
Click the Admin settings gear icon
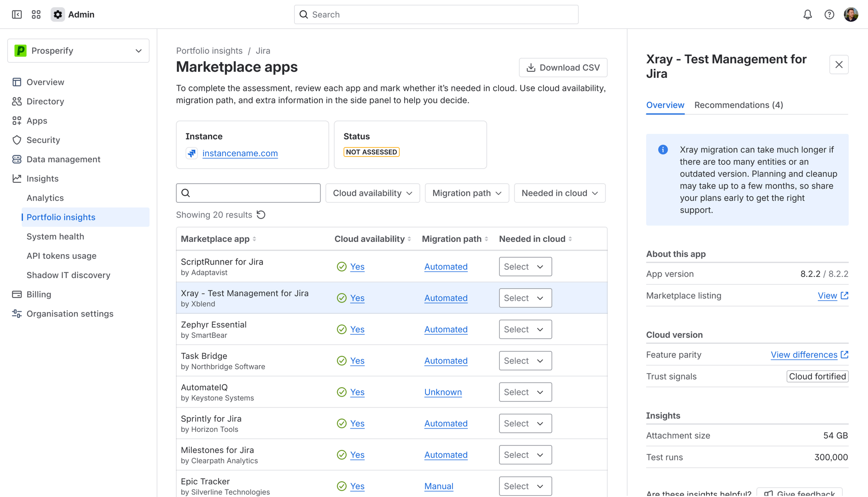click(x=57, y=14)
